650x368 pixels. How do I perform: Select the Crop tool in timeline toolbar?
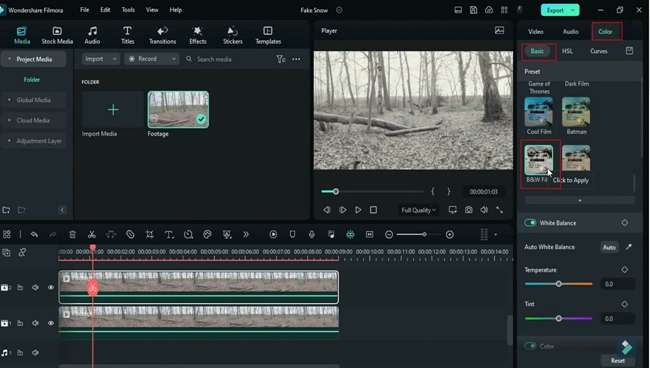pos(150,235)
